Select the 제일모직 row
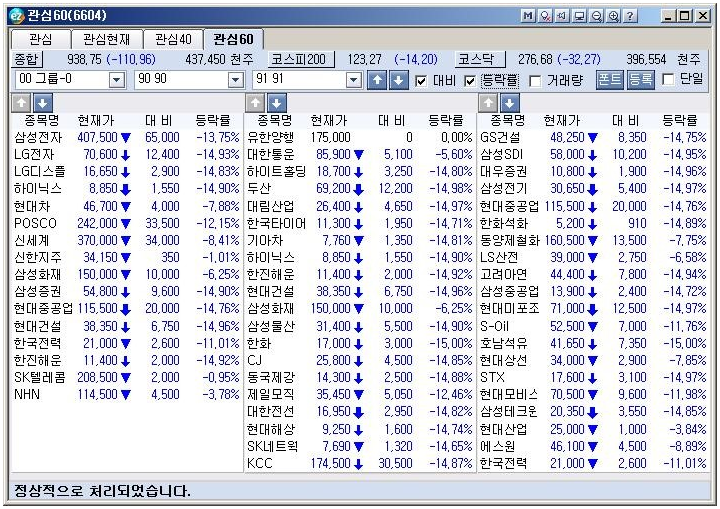The image size is (720, 509). (x=360, y=394)
